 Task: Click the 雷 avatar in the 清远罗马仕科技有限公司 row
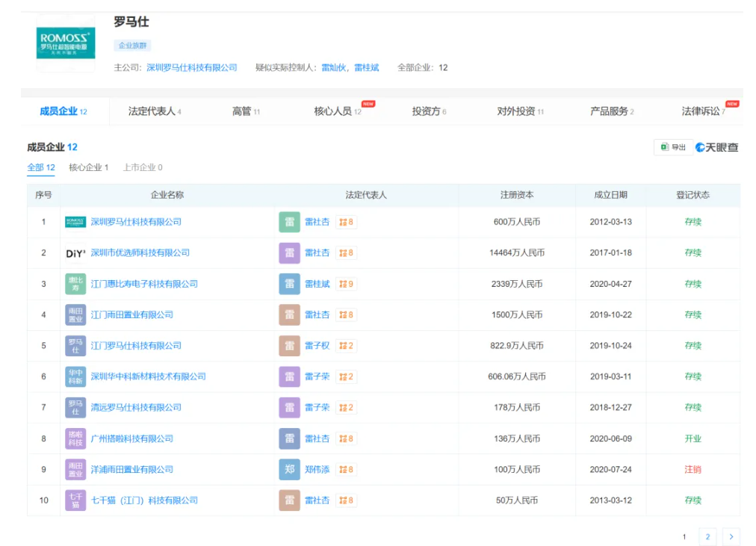[x=289, y=407]
